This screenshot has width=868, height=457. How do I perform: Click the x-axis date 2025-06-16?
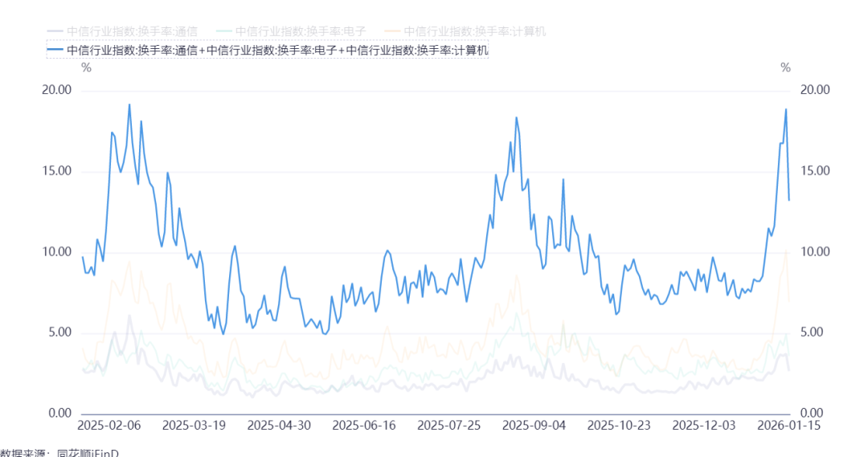(364, 426)
